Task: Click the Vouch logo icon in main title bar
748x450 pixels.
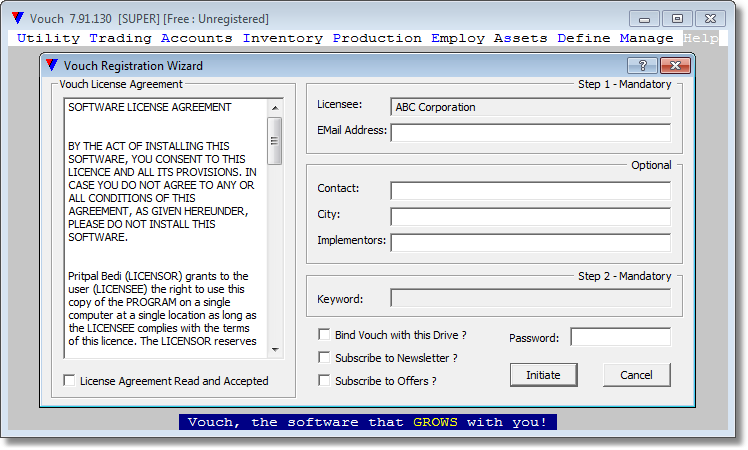Action: coord(18,18)
